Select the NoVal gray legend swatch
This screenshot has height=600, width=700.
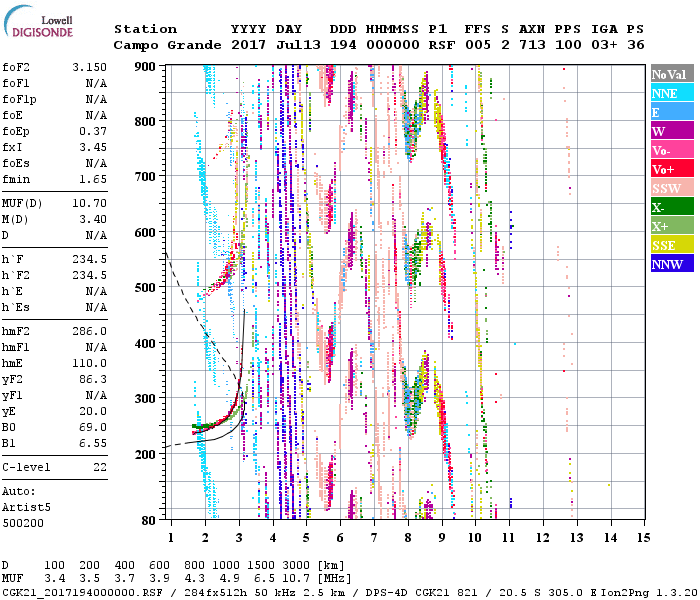point(669,74)
